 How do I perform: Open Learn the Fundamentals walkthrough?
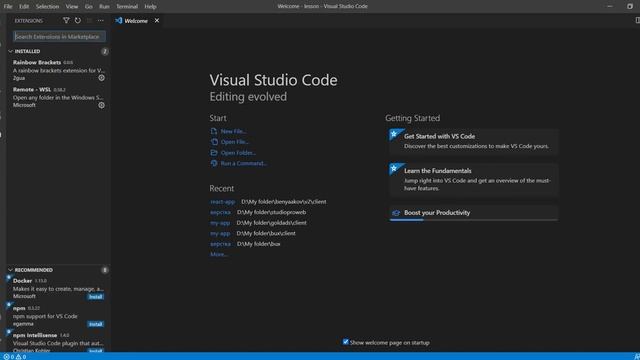[x=473, y=180]
